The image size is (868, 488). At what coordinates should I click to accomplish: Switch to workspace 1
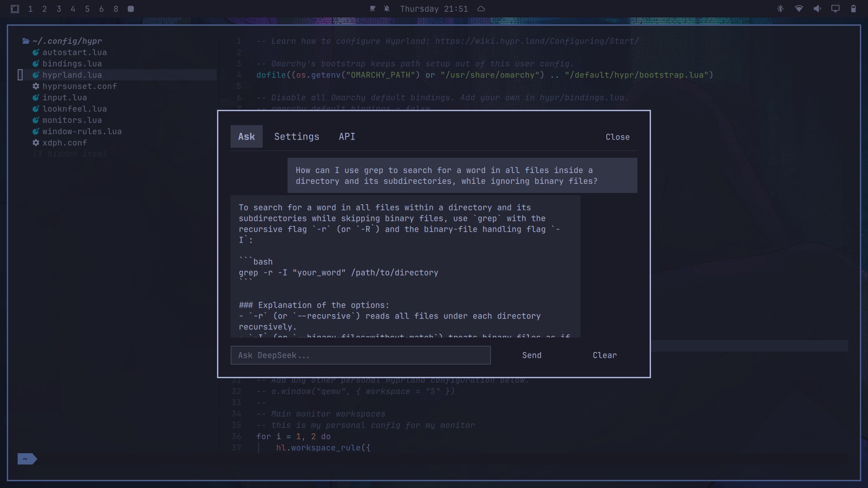(x=30, y=9)
